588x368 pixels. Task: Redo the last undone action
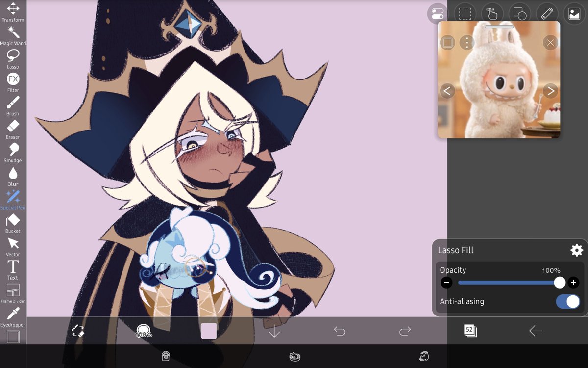[x=405, y=331]
